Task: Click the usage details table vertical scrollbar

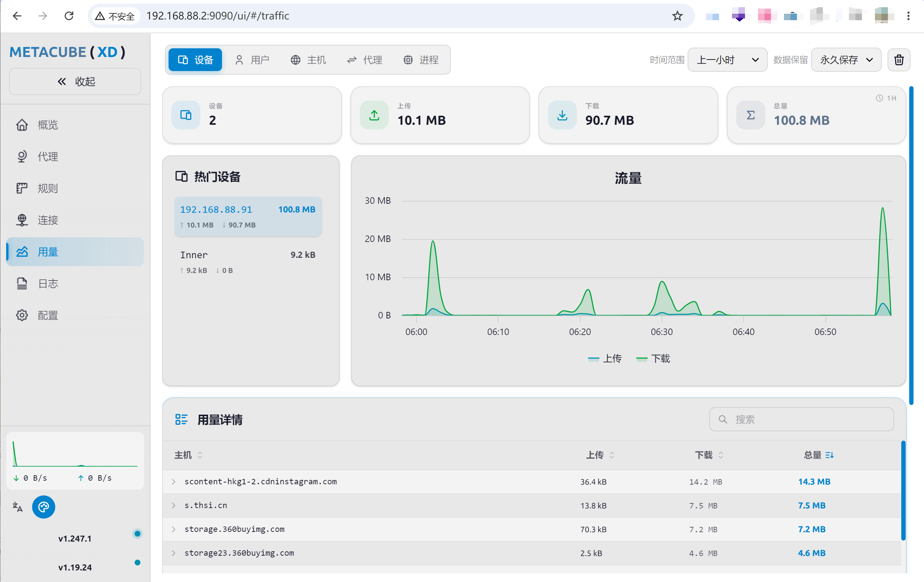Action: pos(903,491)
